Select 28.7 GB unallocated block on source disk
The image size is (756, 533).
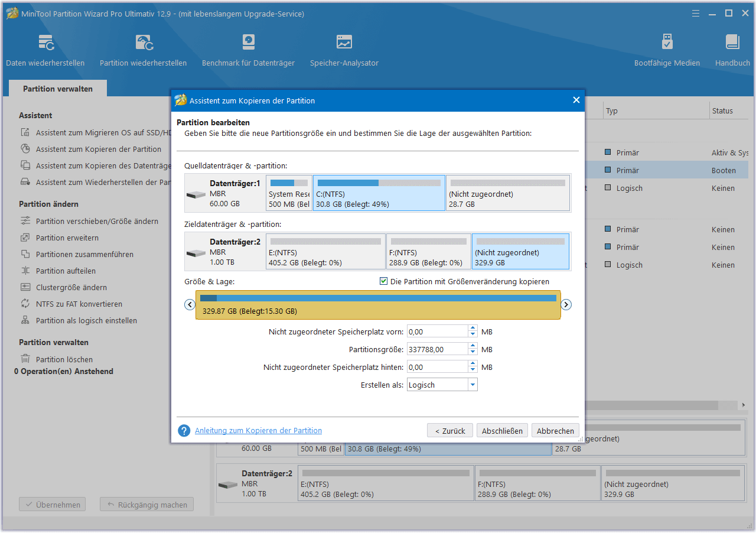pyautogui.click(x=508, y=193)
